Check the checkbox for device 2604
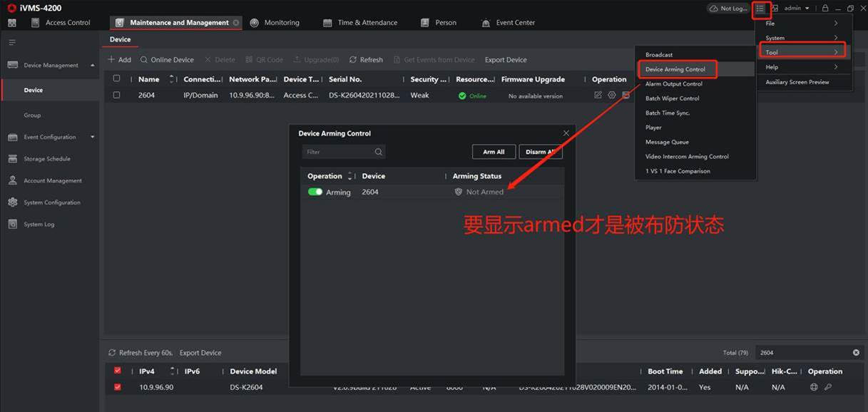Screen dimensions: 868x412 point(116,95)
